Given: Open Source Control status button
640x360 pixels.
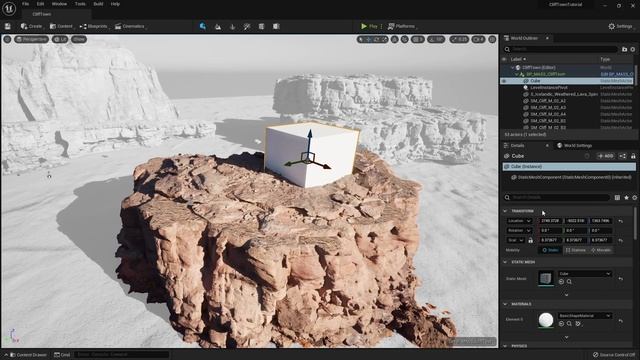Looking at the screenshot, I should pos(614,355).
